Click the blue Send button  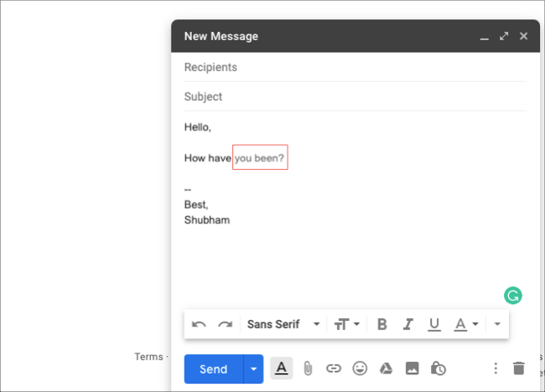click(x=214, y=369)
